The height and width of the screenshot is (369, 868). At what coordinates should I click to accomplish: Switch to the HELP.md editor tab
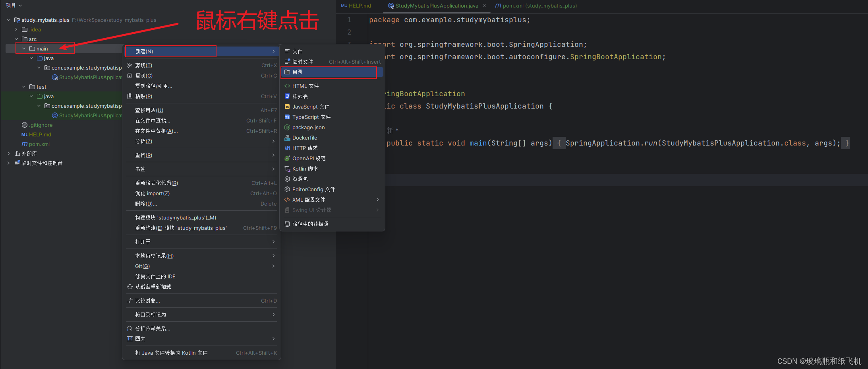356,6
